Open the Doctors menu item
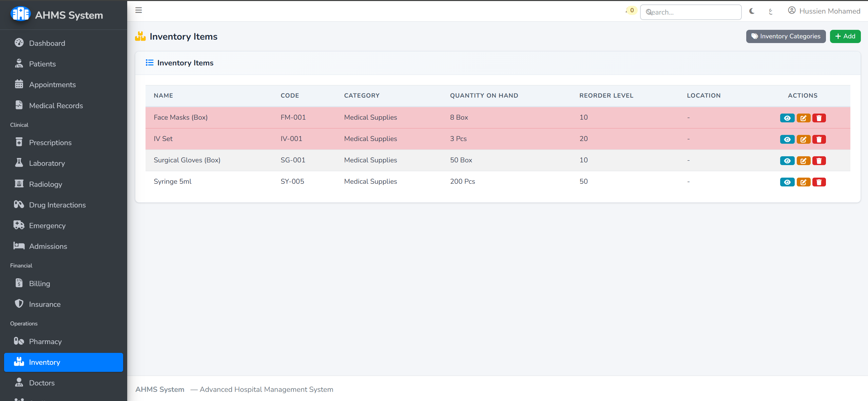 (x=42, y=383)
